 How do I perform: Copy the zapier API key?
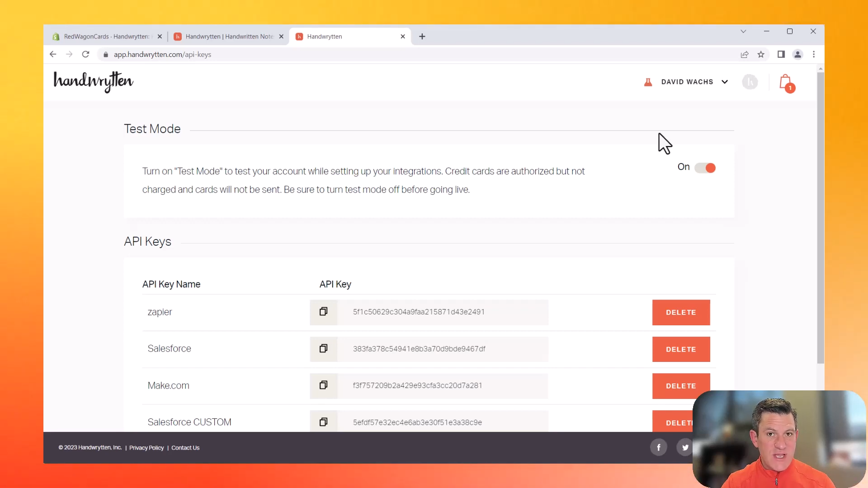pos(323,312)
